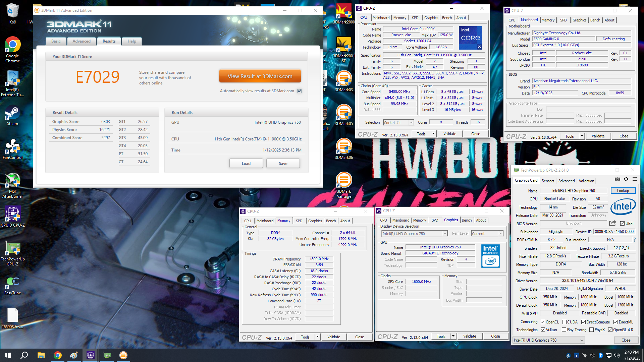Open the Help tab in 3DMark 11
This screenshot has height=362, width=644.
pos(132,41)
